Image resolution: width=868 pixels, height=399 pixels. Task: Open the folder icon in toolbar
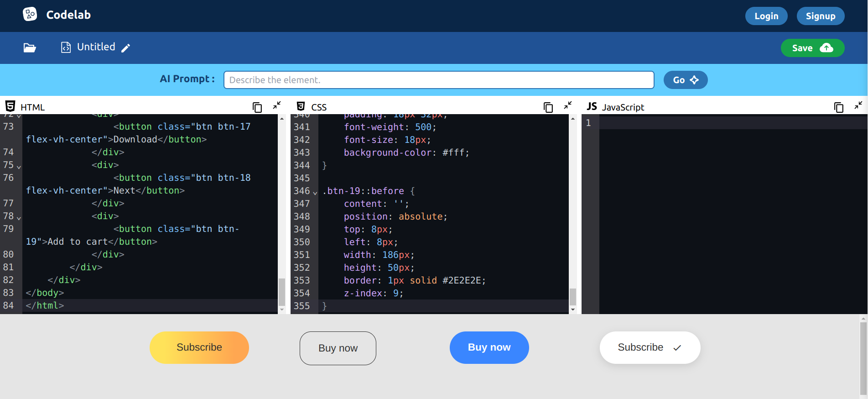click(30, 47)
